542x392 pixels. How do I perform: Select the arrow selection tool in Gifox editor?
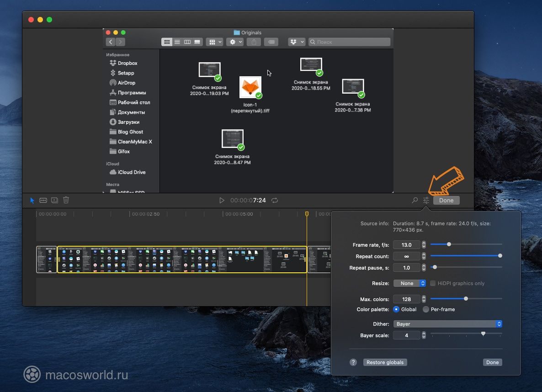(x=32, y=200)
